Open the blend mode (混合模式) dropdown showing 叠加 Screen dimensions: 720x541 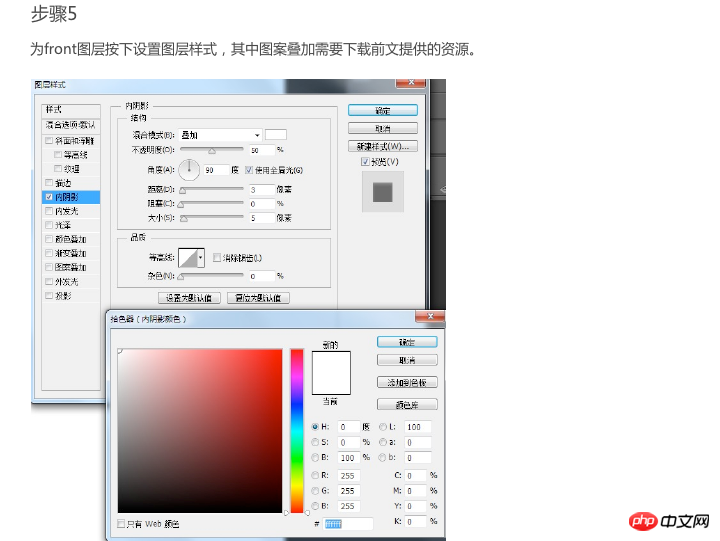(220, 135)
